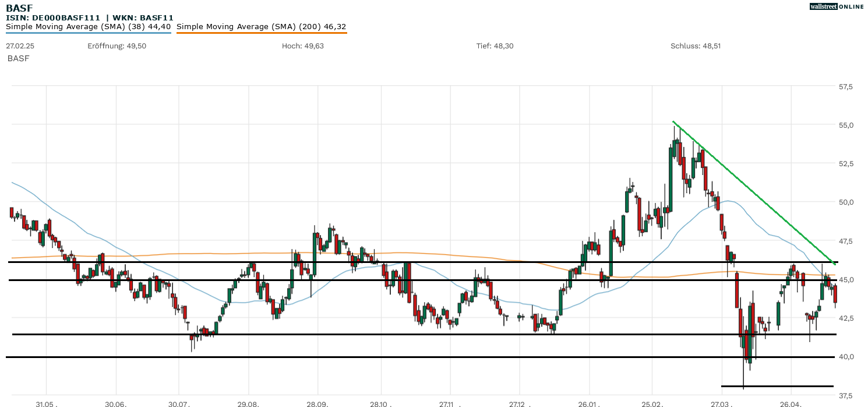
Task: Click the 29.08. date axis label
Action: tap(248, 404)
